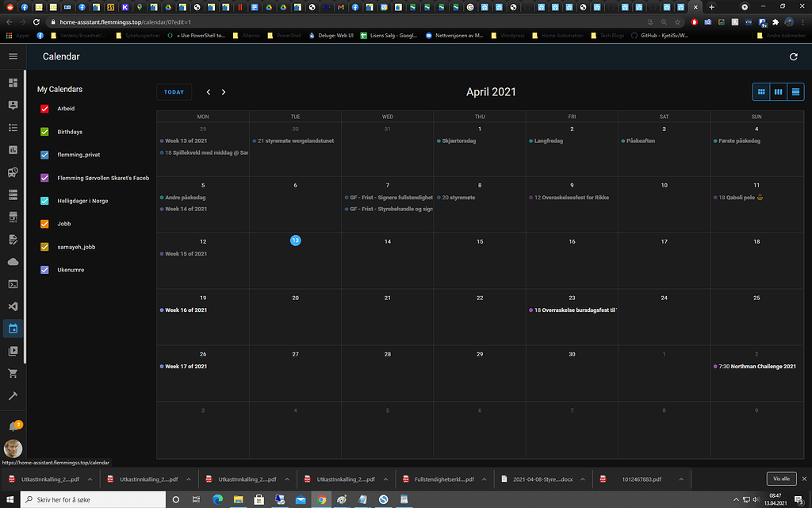Viewport: 812px width, 508px height.
Task: Click the Vis alle downloads button
Action: pos(780,479)
